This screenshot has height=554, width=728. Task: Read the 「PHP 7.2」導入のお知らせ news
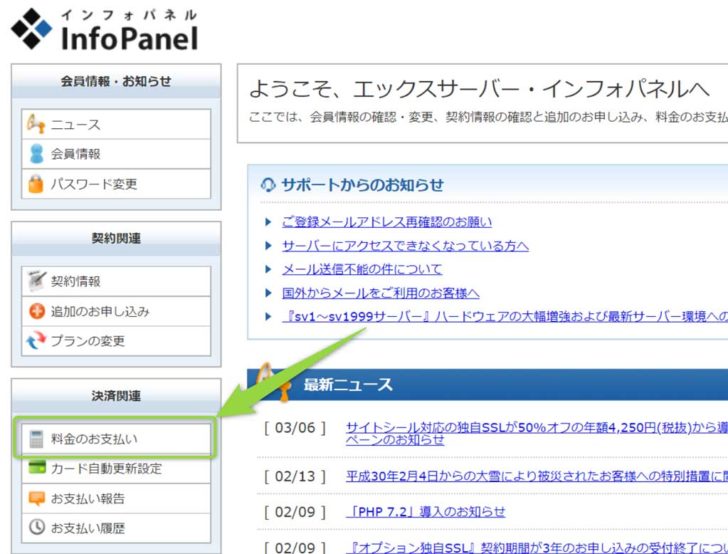(425, 512)
